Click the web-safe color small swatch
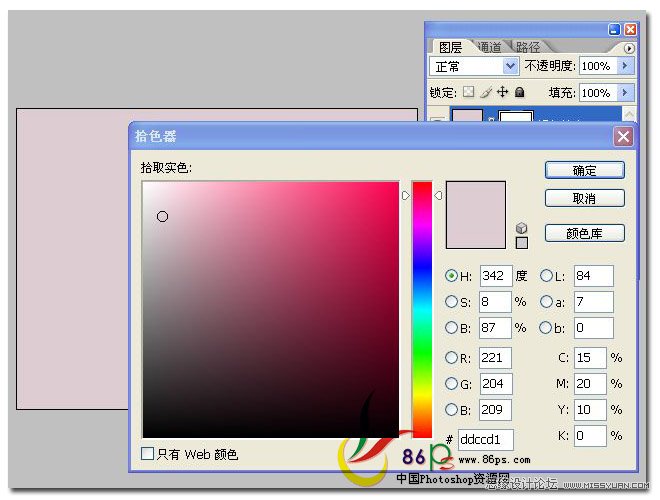This screenshot has height=500, width=660. (x=522, y=243)
